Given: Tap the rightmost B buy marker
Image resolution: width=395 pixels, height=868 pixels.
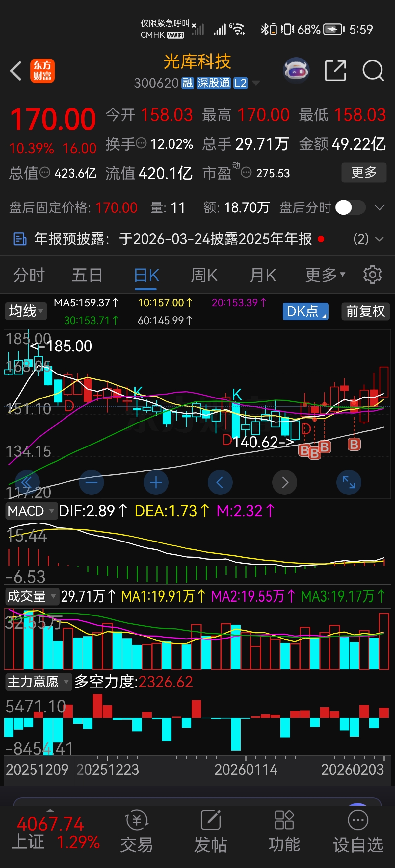Looking at the screenshot, I should click(354, 444).
